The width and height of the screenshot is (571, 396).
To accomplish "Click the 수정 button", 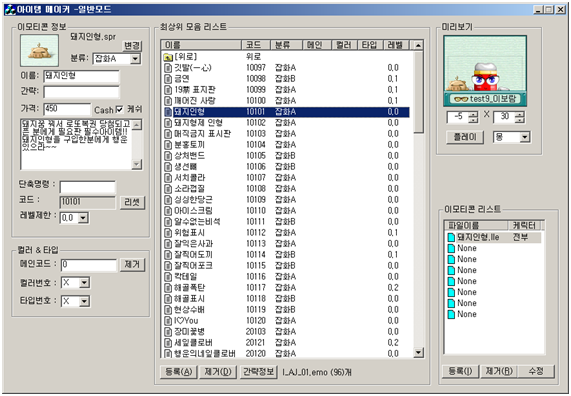I will pyautogui.click(x=536, y=371).
